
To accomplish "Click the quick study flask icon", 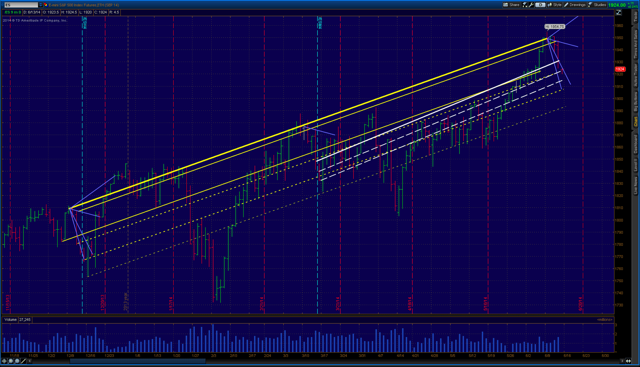I will click(x=525, y=5).
